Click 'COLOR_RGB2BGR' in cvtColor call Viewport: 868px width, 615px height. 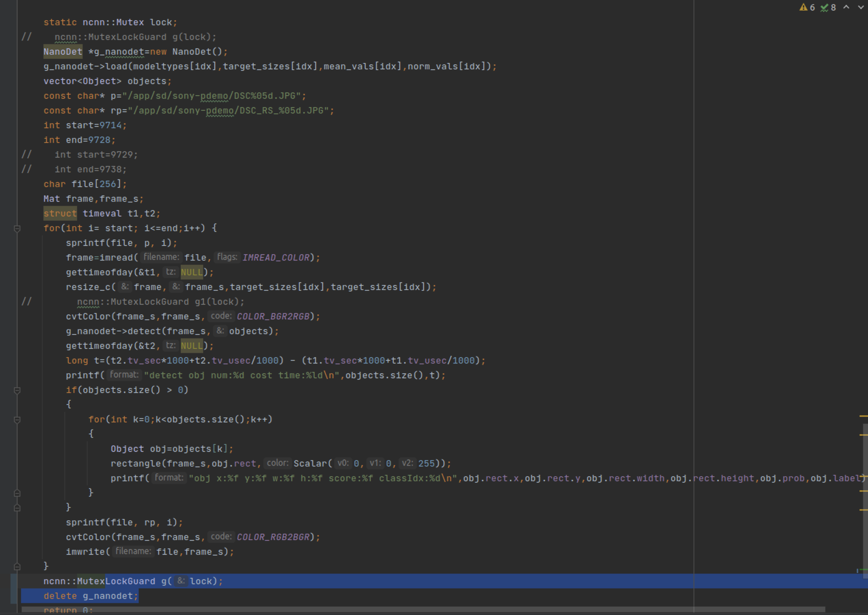(x=273, y=537)
